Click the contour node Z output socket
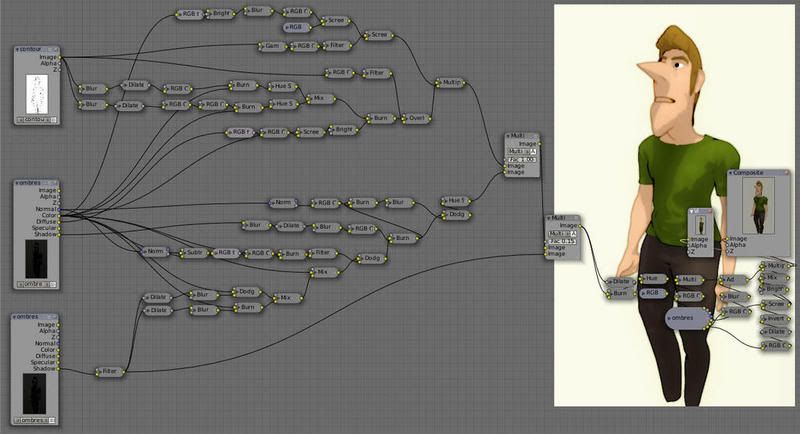The width and height of the screenshot is (800, 434). point(59,69)
